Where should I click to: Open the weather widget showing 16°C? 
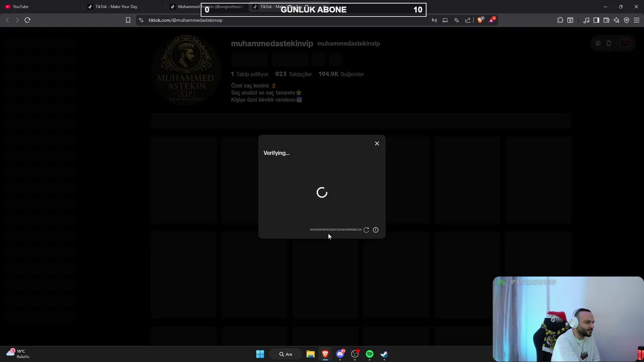point(18,353)
